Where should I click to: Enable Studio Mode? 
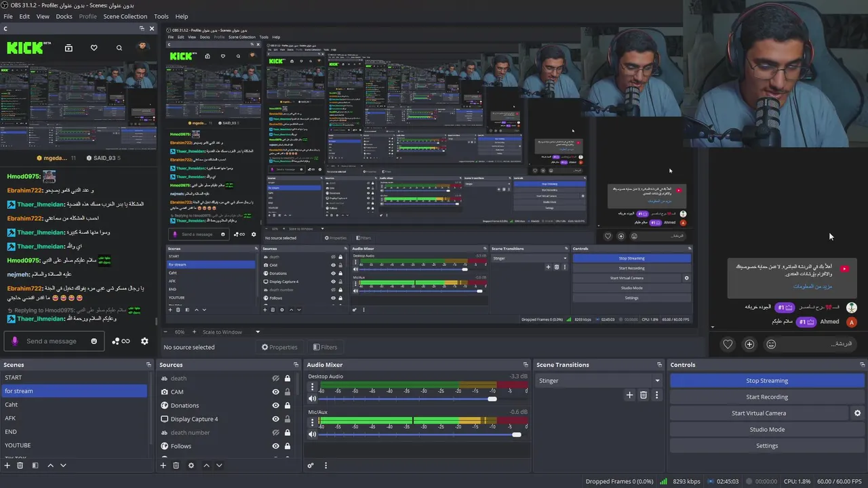(767, 429)
